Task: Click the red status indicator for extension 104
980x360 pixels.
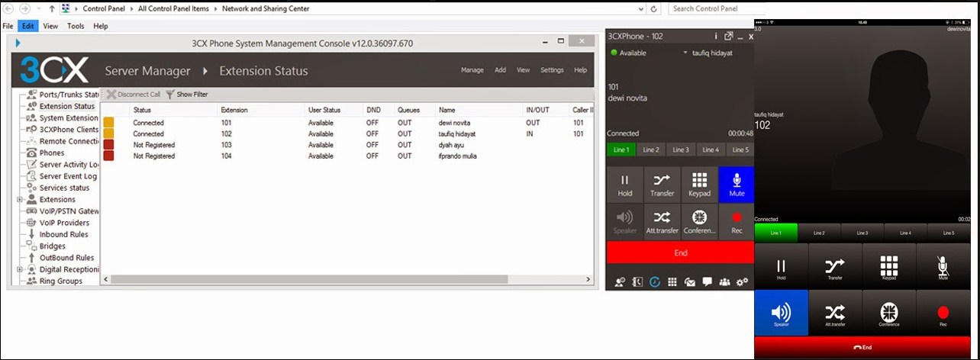Action: tap(108, 156)
